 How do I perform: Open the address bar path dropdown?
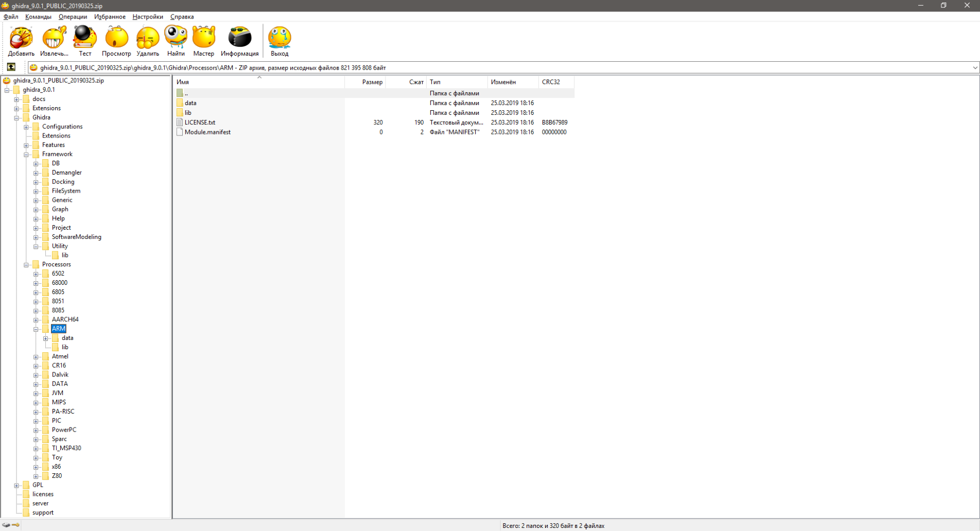click(x=974, y=67)
